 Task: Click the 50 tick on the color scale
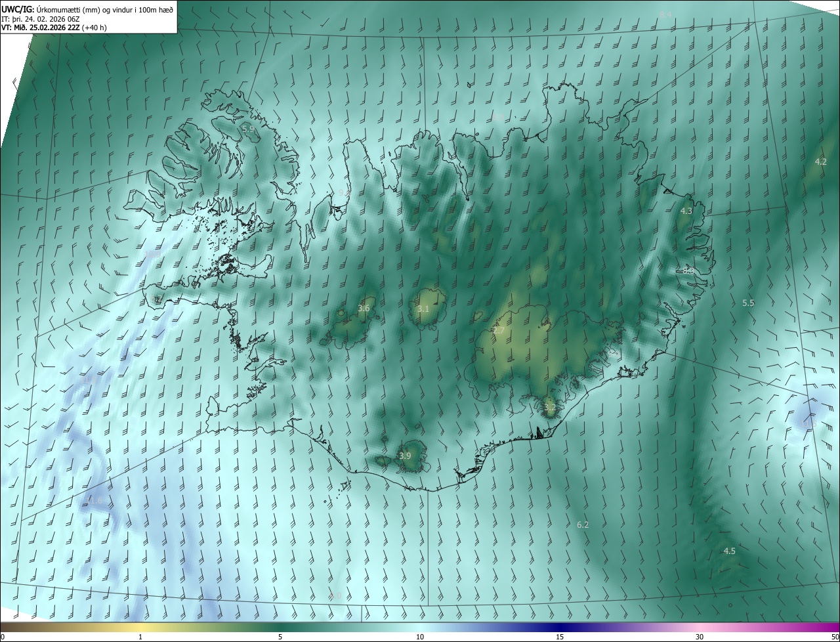[835, 637]
